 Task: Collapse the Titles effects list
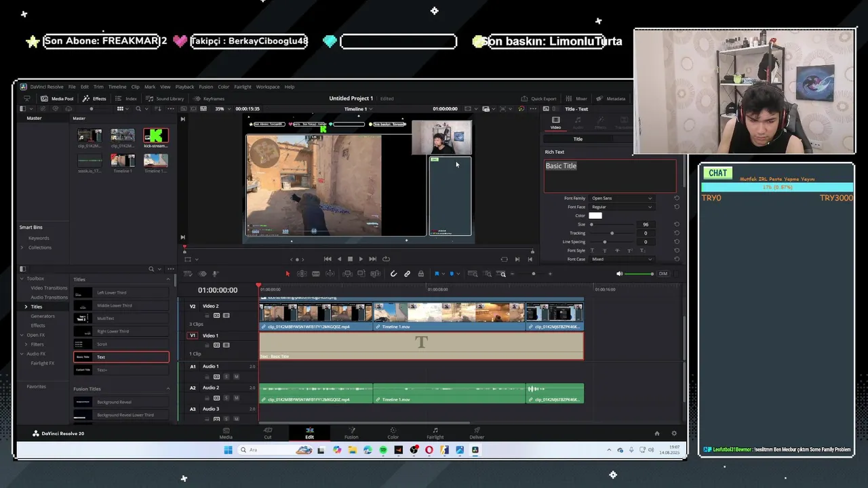pyautogui.click(x=168, y=279)
